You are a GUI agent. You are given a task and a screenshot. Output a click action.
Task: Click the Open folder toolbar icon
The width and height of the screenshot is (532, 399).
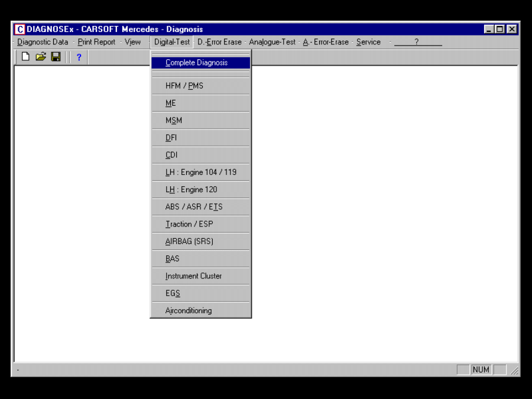click(40, 57)
